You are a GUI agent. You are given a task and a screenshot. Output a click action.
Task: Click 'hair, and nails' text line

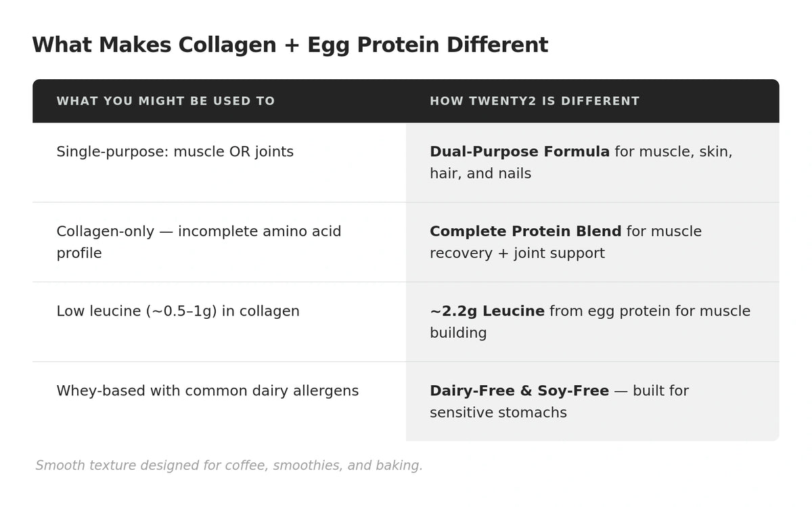tap(480, 173)
